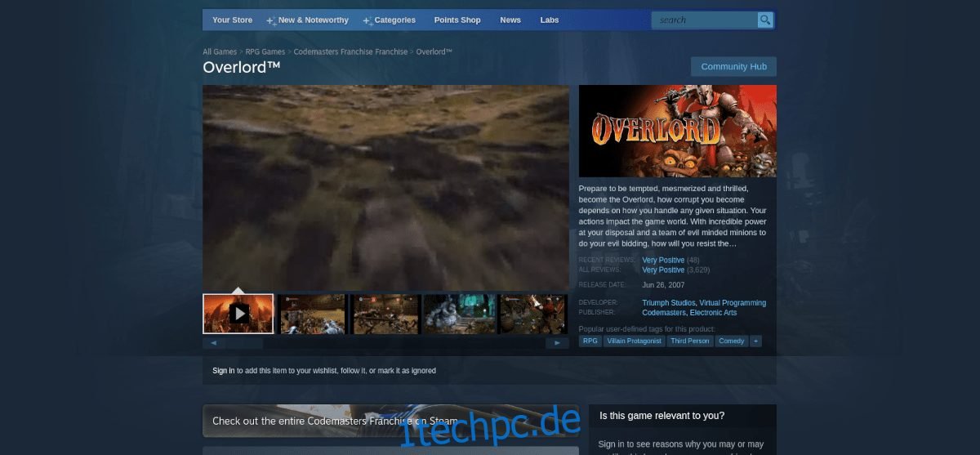The image size is (980, 455).
Task: Open the New & Noteworthy menu
Action: pos(307,20)
